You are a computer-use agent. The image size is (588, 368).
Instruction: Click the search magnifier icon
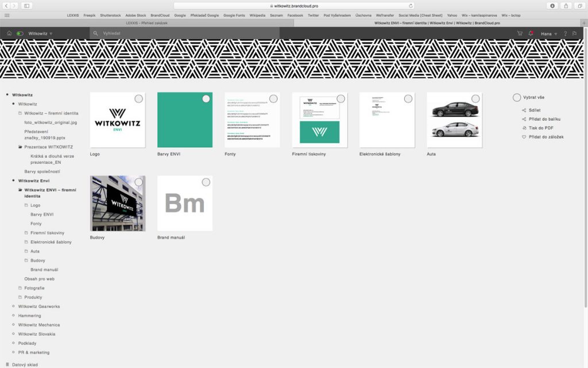click(96, 33)
